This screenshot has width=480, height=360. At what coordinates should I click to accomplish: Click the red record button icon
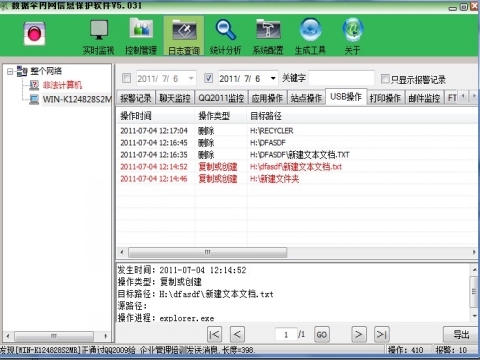coord(34,33)
